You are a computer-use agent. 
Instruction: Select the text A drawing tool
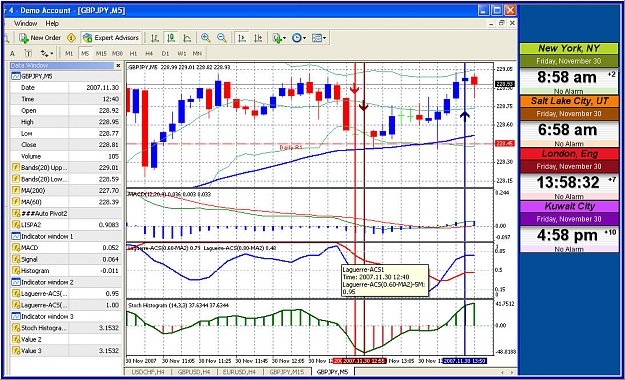12,53
